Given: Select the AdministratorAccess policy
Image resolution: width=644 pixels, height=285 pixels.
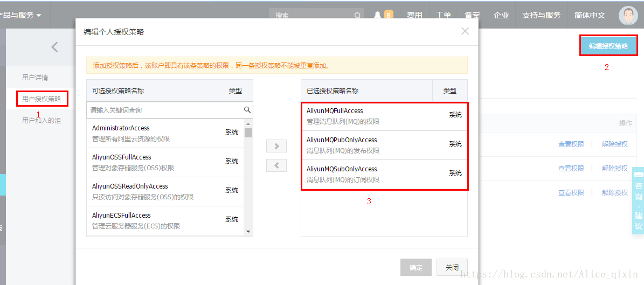Looking at the screenshot, I should 165,134.
